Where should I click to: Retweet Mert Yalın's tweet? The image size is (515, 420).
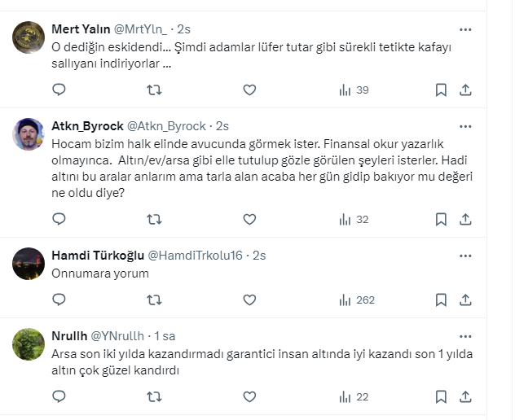pyautogui.click(x=154, y=90)
